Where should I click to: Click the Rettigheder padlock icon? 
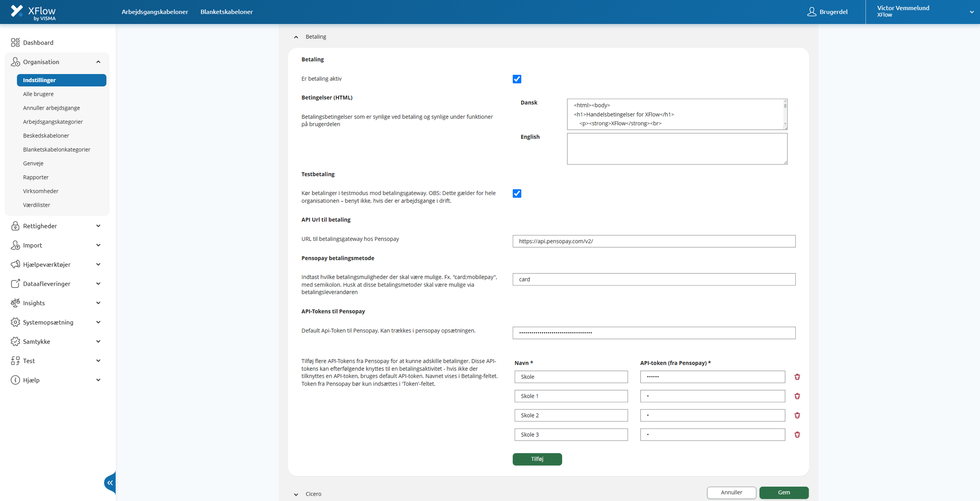point(15,226)
